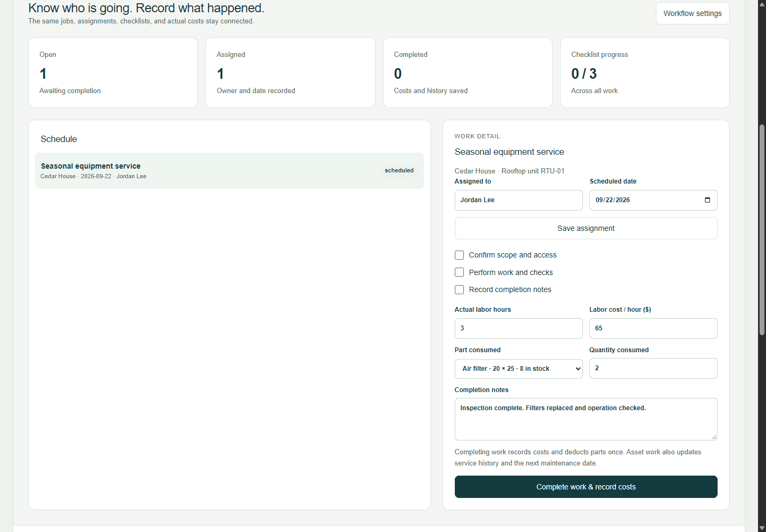766x532 pixels.
Task: Click the Cedar House · Rooftop unit RTU-01 text
Action: point(510,171)
